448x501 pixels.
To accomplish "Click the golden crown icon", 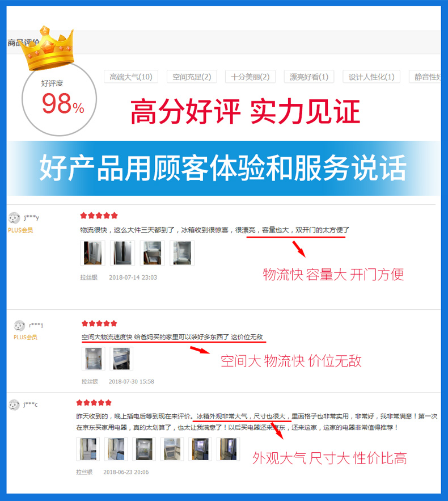I will tap(49, 48).
